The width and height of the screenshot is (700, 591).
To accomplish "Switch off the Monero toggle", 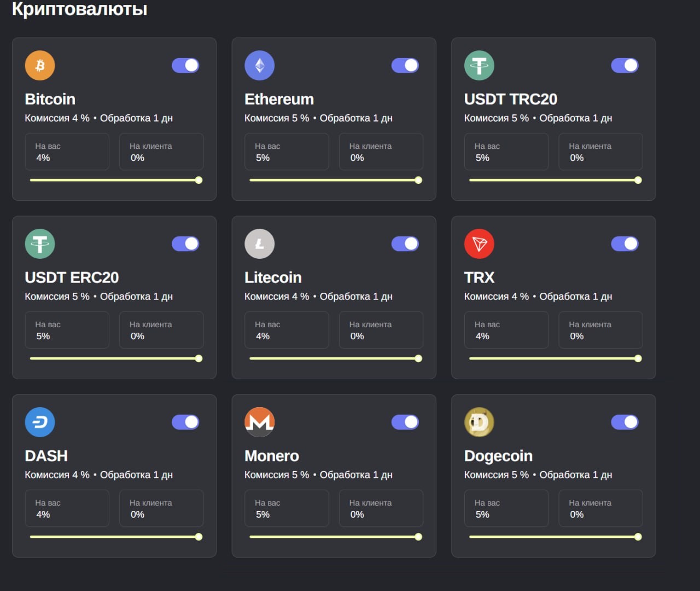I will click(405, 422).
